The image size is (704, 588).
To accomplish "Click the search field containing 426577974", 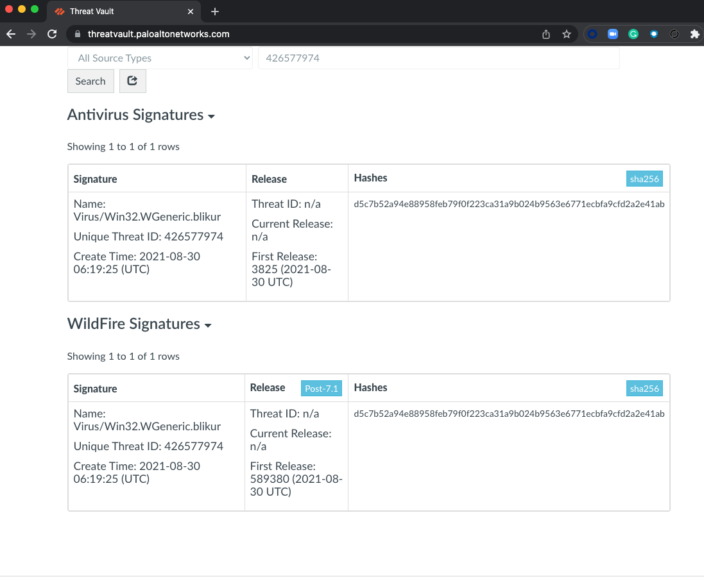I will coord(439,58).
